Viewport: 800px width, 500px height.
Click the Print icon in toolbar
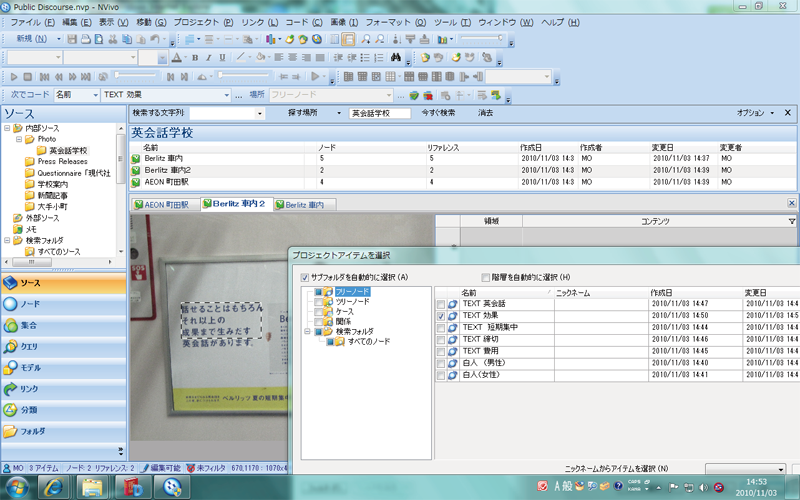point(86,39)
